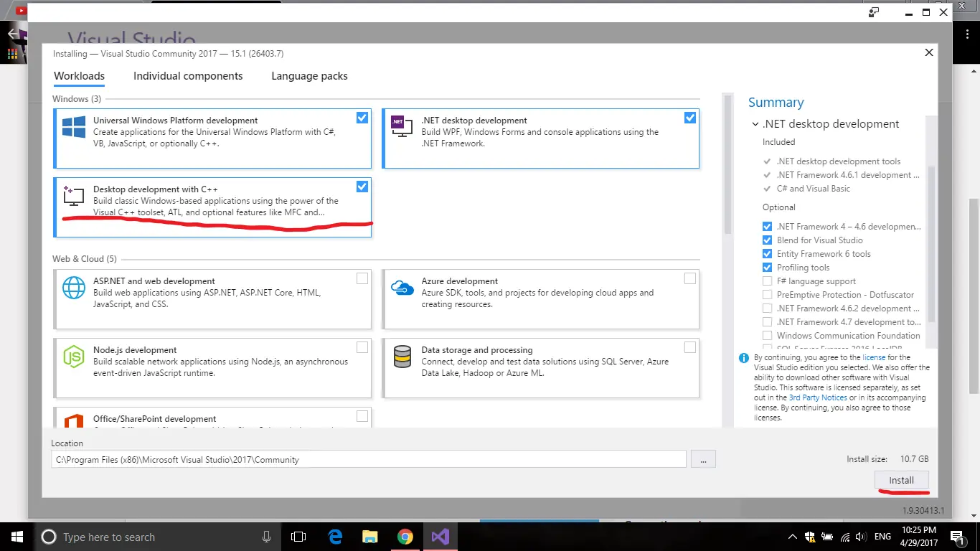This screenshot has width=980, height=551.
Task: Click the battery icon in the system tray
Action: [x=826, y=537]
